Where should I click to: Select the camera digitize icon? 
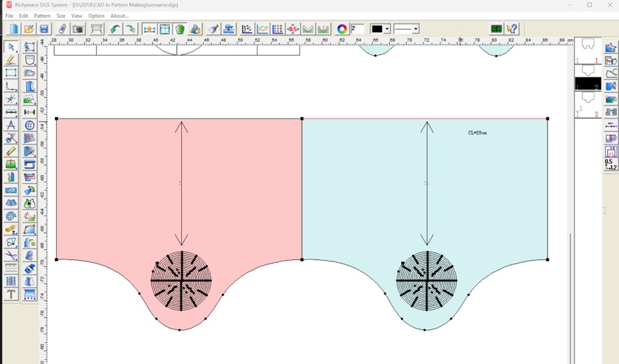(x=78, y=29)
